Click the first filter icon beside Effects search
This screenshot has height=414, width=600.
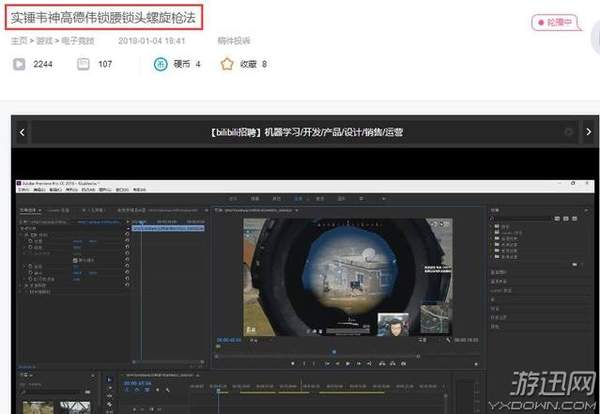click(x=557, y=218)
